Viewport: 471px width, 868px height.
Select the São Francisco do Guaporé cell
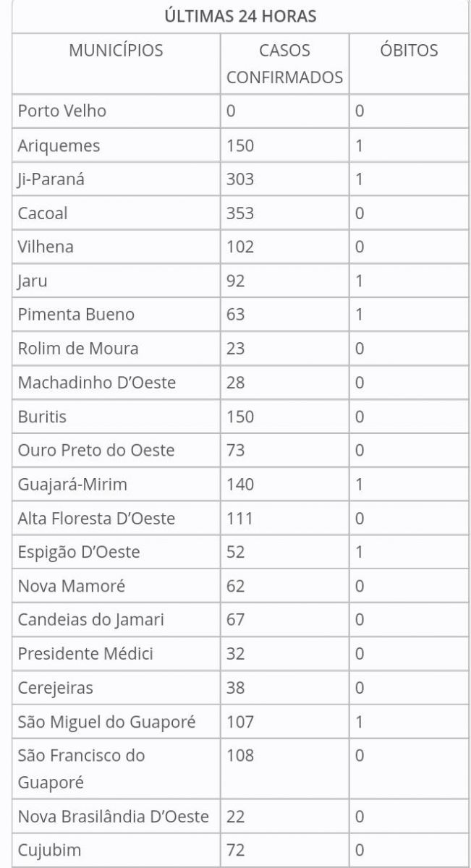pos(81,769)
